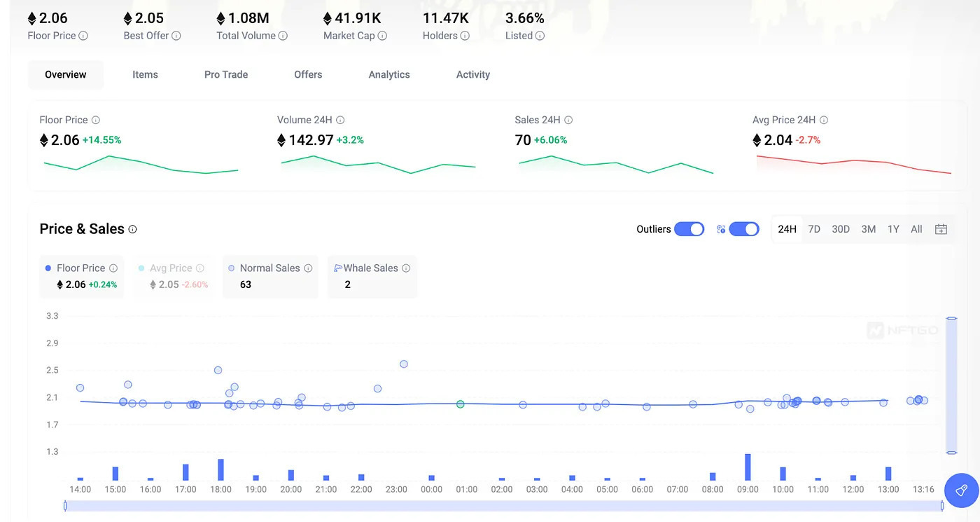Switch to the Analytics tab

[x=389, y=74]
